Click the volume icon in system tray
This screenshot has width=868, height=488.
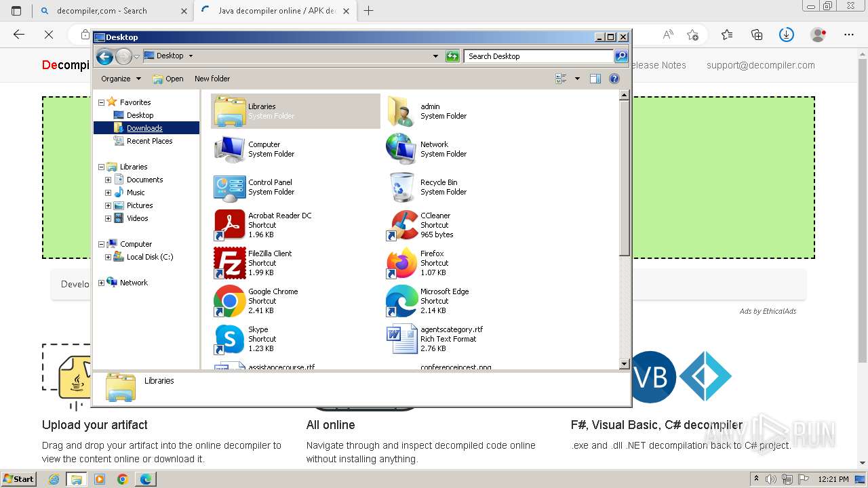click(x=770, y=479)
